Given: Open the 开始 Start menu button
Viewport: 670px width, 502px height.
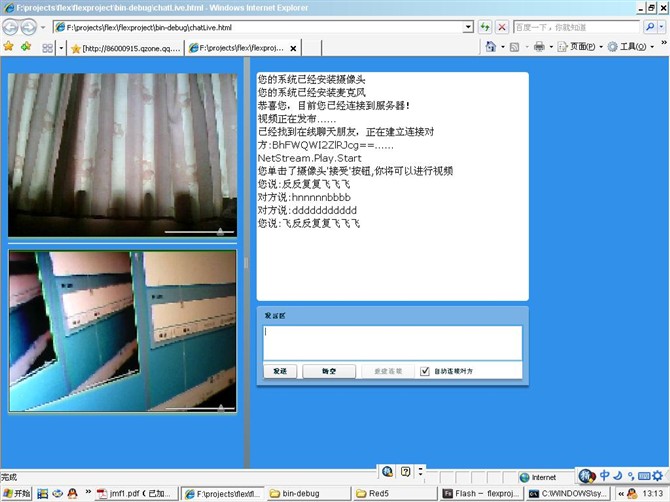Looking at the screenshot, I should click(16, 493).
